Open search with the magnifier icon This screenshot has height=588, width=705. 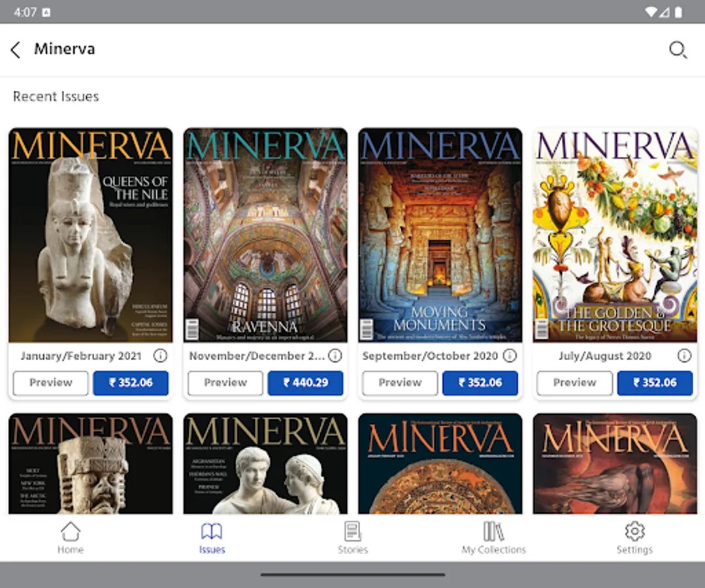(x=678, y=50)
